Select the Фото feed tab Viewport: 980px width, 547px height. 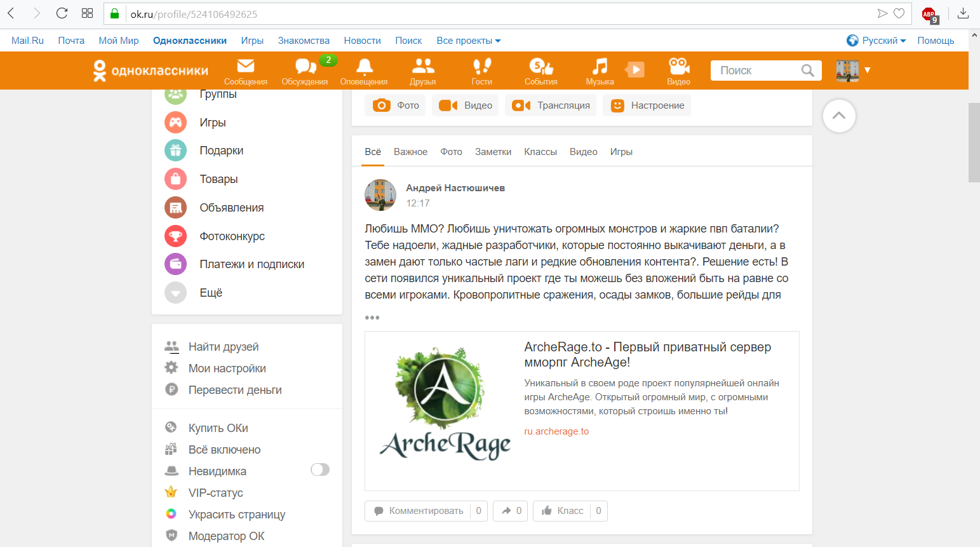pos(452,152)
